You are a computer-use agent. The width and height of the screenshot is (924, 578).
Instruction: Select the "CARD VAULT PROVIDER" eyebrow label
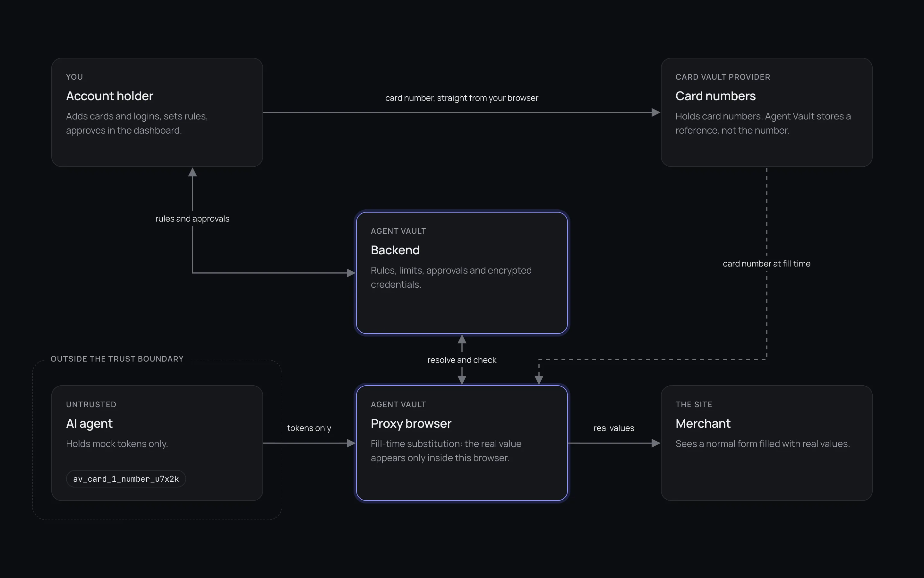click(723, 77)
